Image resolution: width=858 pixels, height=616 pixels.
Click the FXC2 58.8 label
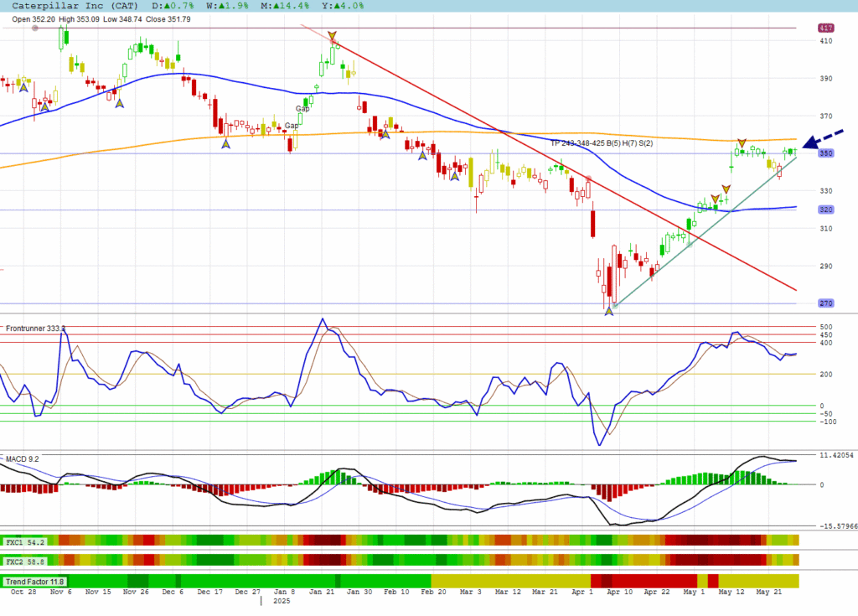[24, 562]
